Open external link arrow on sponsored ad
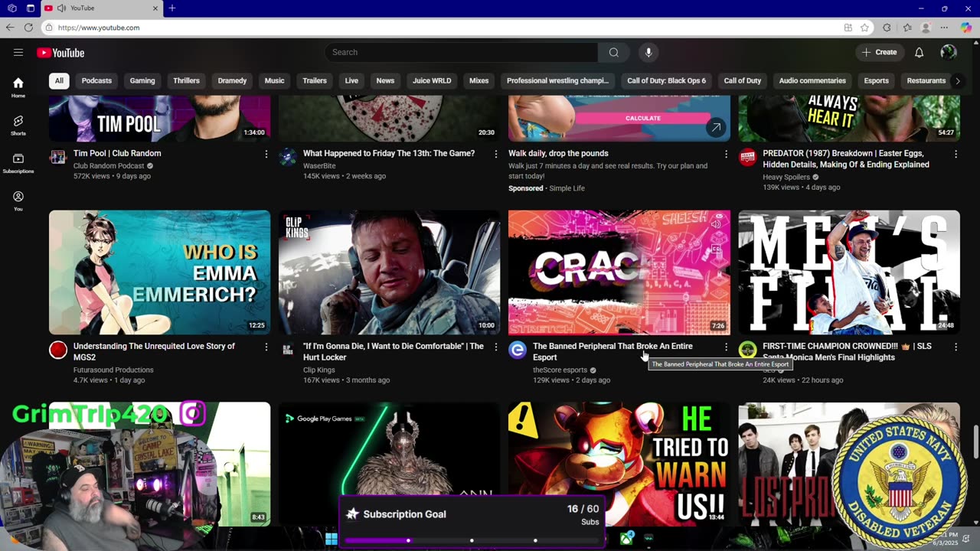Image resolution: width=980 pixels, height=551 pixels. coord(715,128)
